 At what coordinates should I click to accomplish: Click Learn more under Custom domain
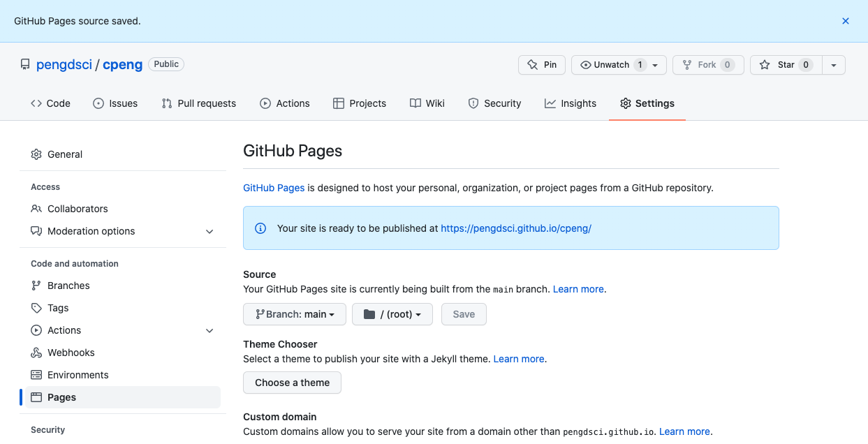684,431
